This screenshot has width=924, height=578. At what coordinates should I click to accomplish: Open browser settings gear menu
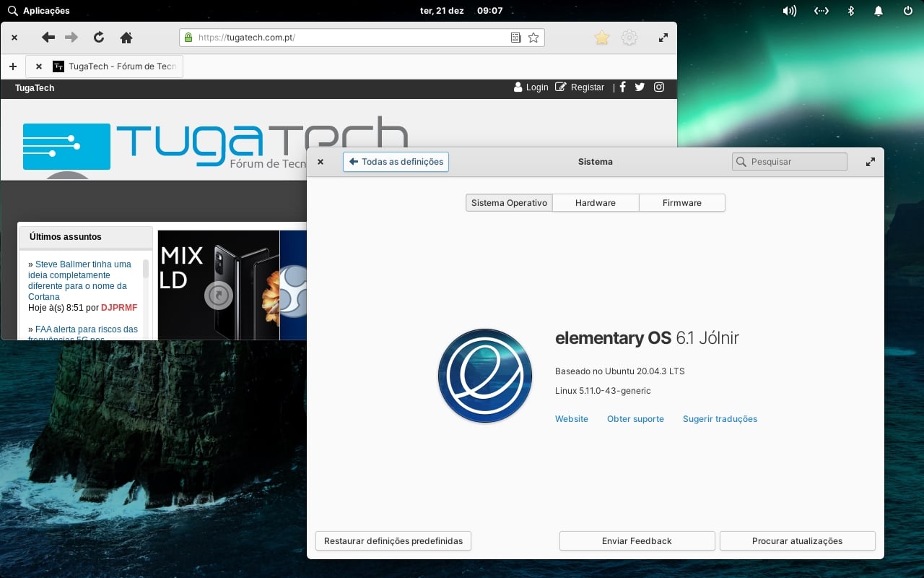click(x=629, y=38)
